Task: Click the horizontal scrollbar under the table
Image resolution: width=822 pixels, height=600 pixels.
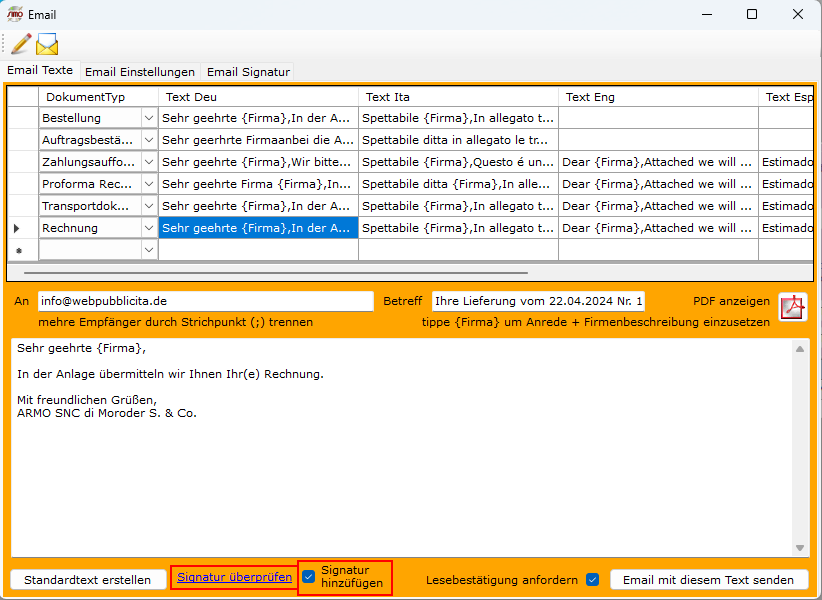Action: coord(275,272)
